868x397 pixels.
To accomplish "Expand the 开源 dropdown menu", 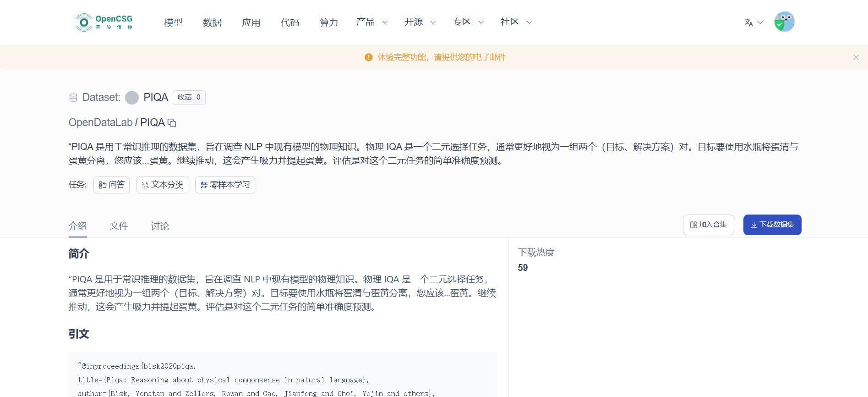I will tap(420, 22).
